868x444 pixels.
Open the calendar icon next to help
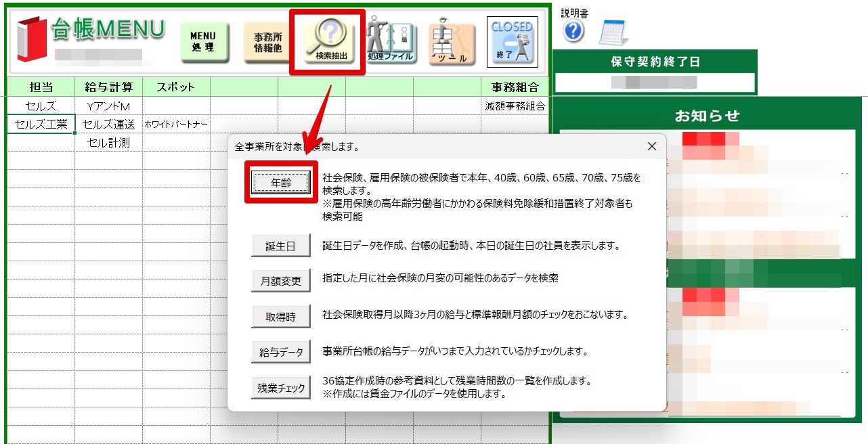click(x=613, y=32)
